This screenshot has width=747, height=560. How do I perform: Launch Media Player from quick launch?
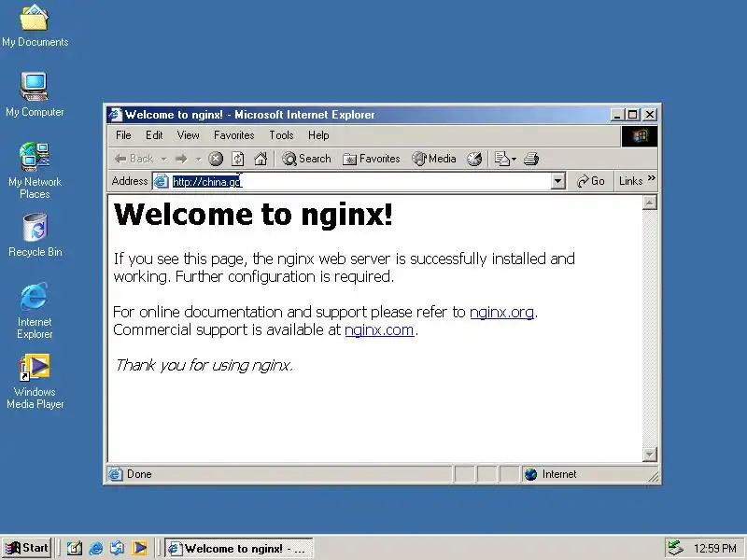point(139,548)
